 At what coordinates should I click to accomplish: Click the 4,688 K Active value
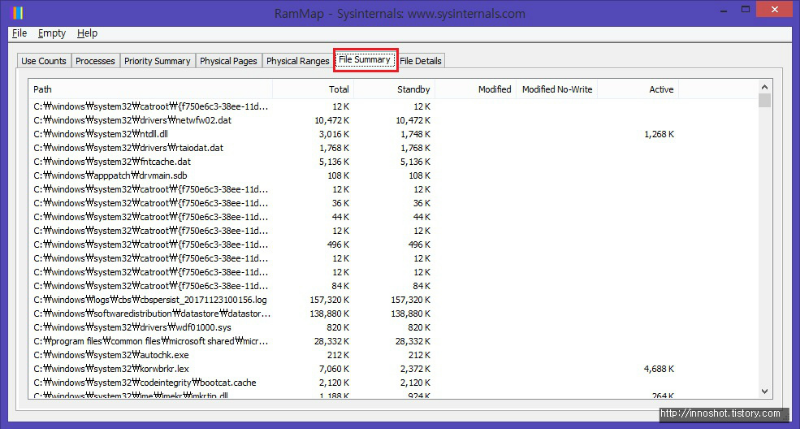click(659, 369)
